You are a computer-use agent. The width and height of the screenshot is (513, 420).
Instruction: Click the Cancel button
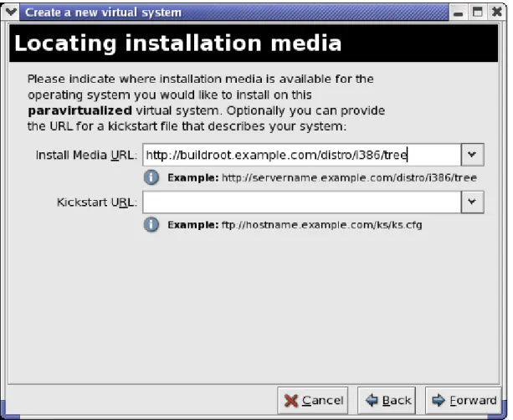313,401
